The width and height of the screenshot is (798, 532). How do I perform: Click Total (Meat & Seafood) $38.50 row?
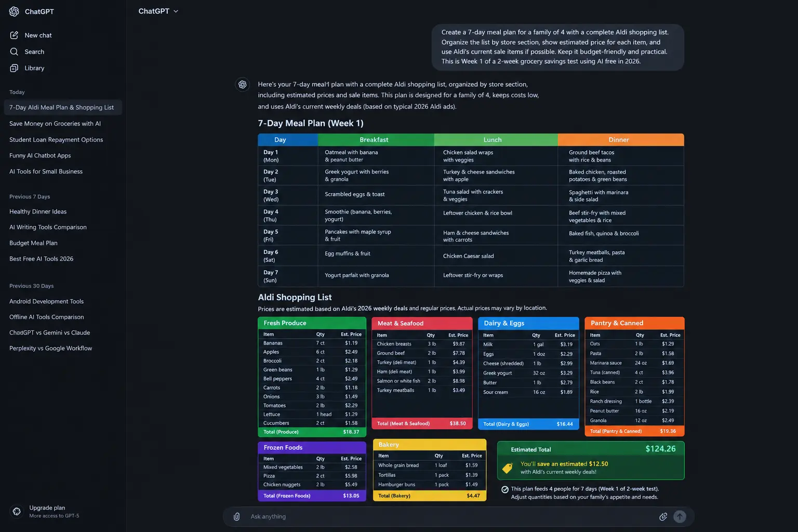click(x=422, y=423)
